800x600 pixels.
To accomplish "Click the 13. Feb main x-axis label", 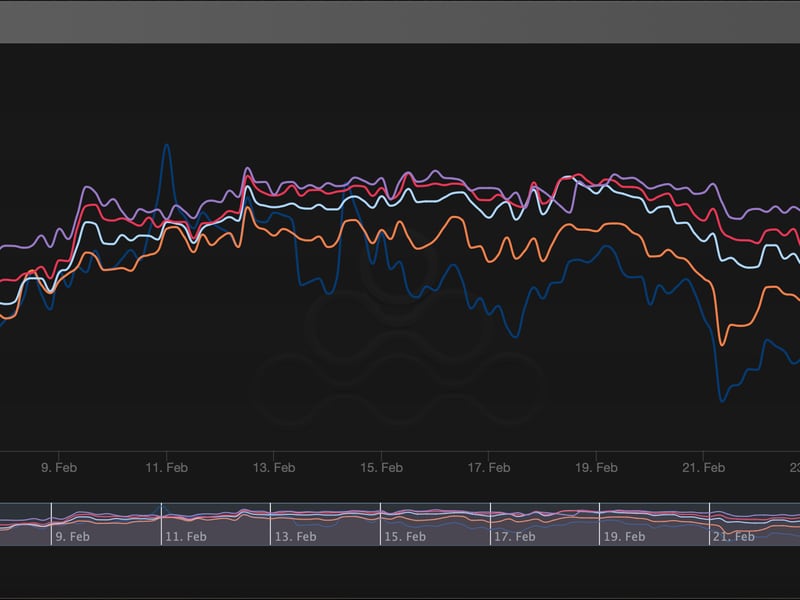I will 273,467.
